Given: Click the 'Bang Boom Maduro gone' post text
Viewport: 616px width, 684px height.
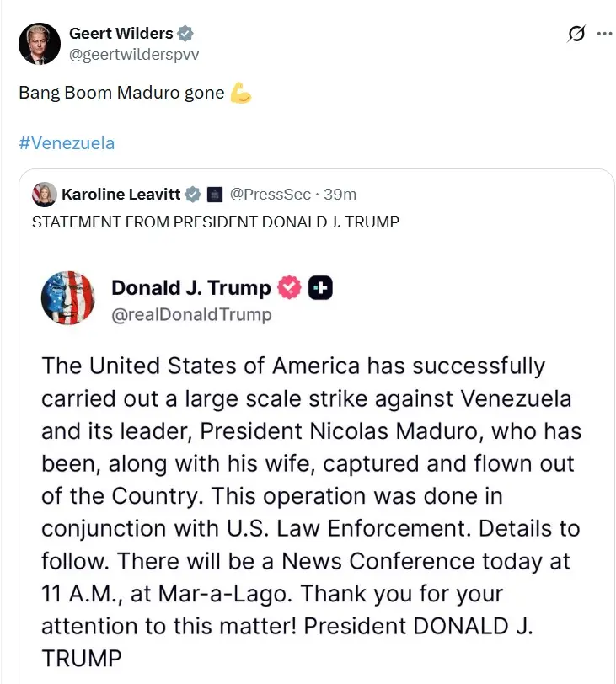Looking at the screenshot, I should pyautogui.click(x=121, y=94).
